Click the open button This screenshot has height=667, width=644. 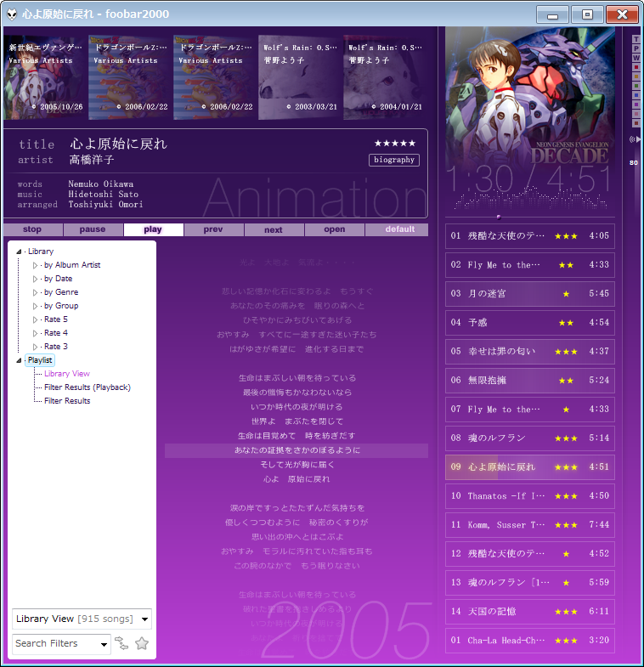(335, 229)
